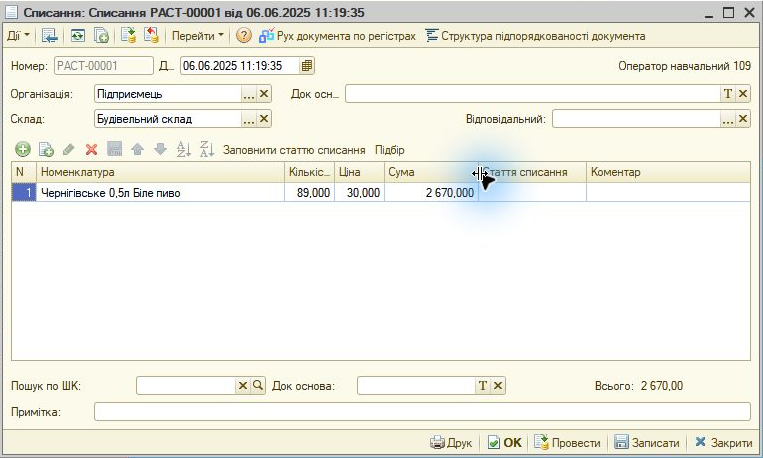Open the Організація selection ellipsis button

coord(249,94)
